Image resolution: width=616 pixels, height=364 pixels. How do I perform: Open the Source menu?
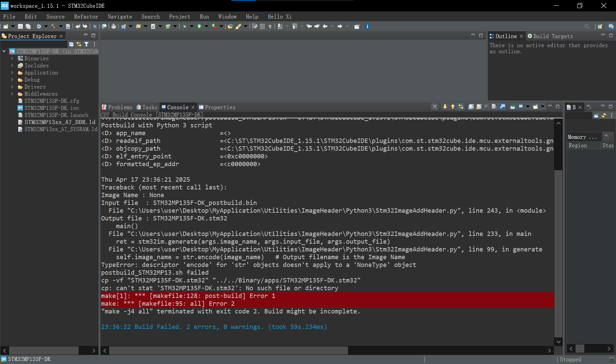click(x=55, y=16)
